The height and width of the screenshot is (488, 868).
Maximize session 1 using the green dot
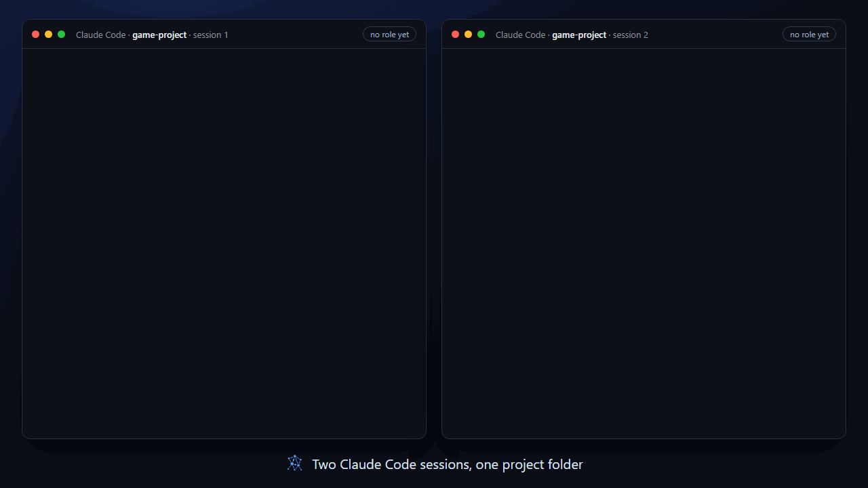62,35
